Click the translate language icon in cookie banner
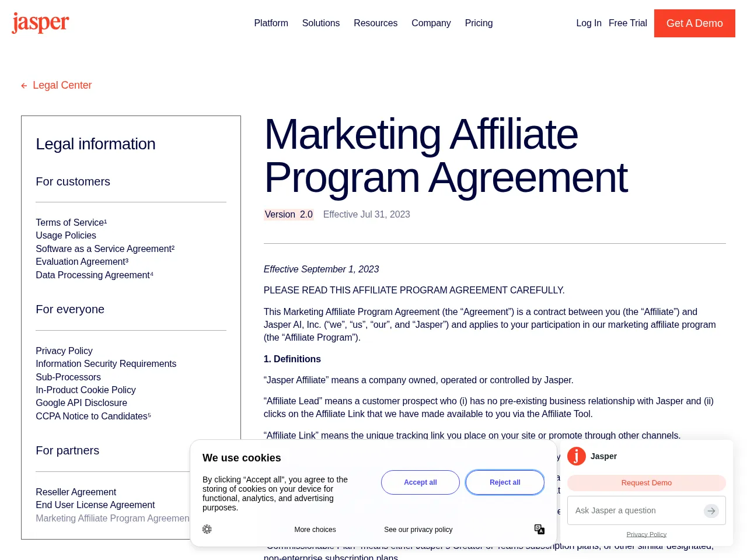The height and width of the screenshot is (560, 747). coord(539,529)
